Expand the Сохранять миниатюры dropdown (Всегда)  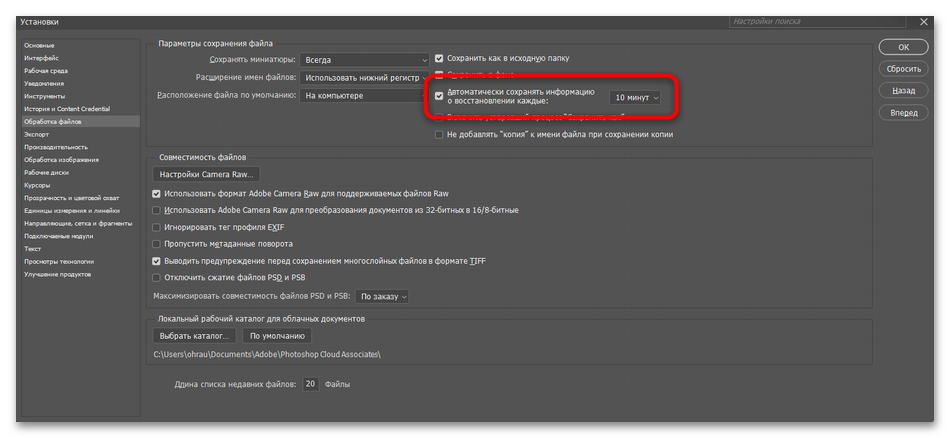[366, 60]
